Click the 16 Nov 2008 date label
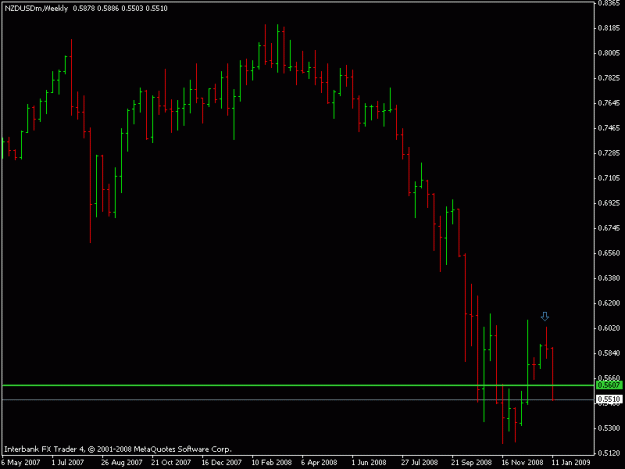625x469 pixels. click(x=522, y=462)
